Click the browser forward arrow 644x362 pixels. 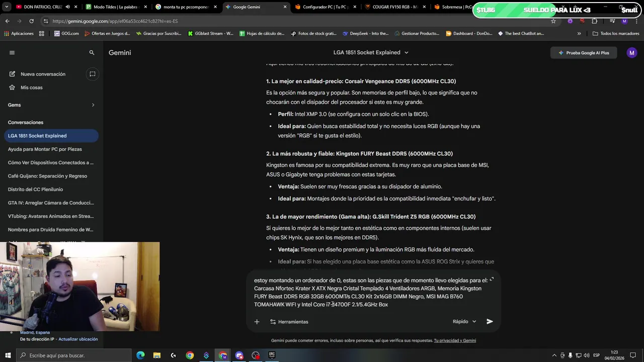coord(20,21)
